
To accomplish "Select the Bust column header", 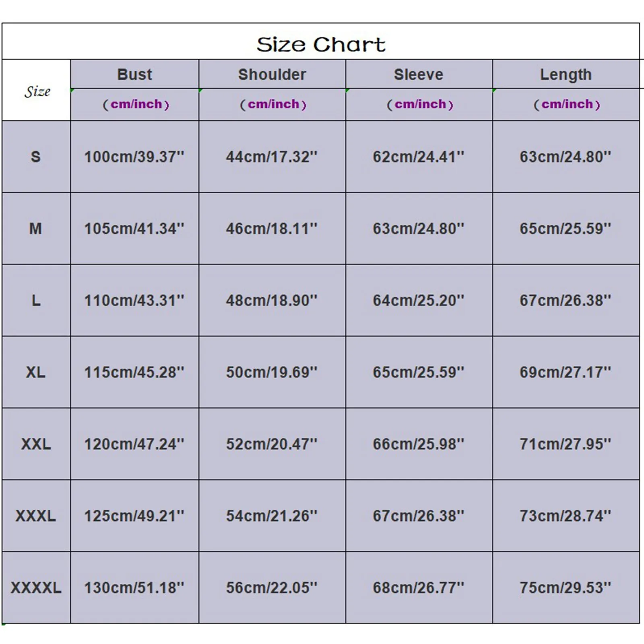I will click(x=134, y=74).
